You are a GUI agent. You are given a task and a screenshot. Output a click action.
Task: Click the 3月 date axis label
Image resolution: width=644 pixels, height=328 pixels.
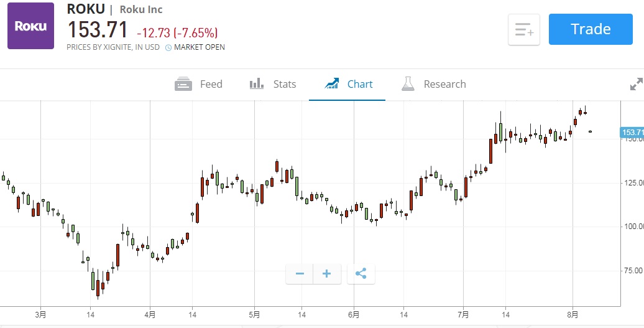[41, 314]
